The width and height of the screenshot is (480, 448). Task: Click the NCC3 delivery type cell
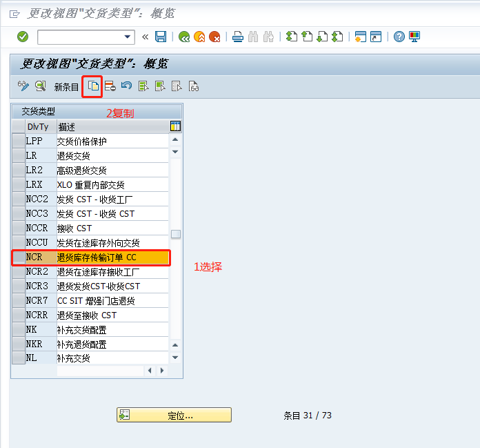tap(41, 213)
